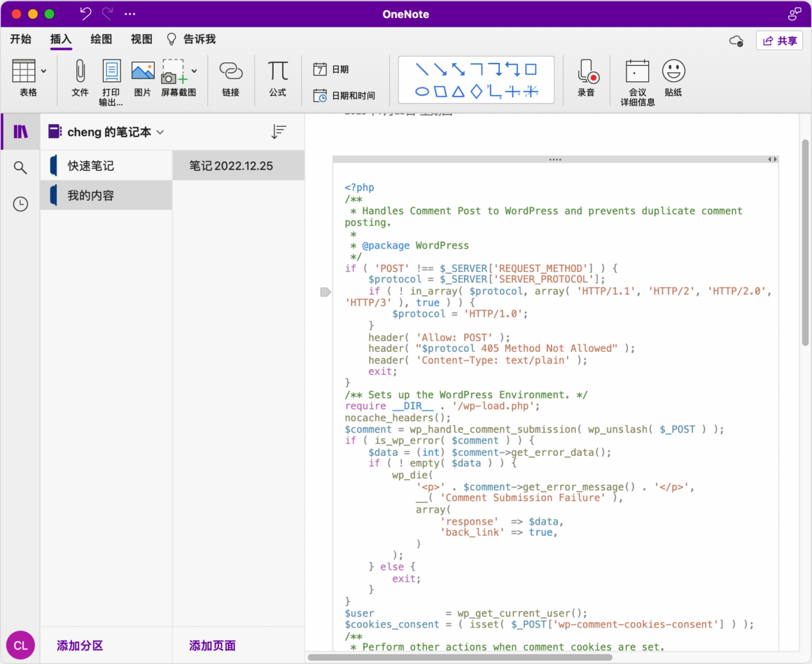The width and height of the screenshot is (812, 664).
Task: Click the 共享 share button
Action: [x=779, y=41]
